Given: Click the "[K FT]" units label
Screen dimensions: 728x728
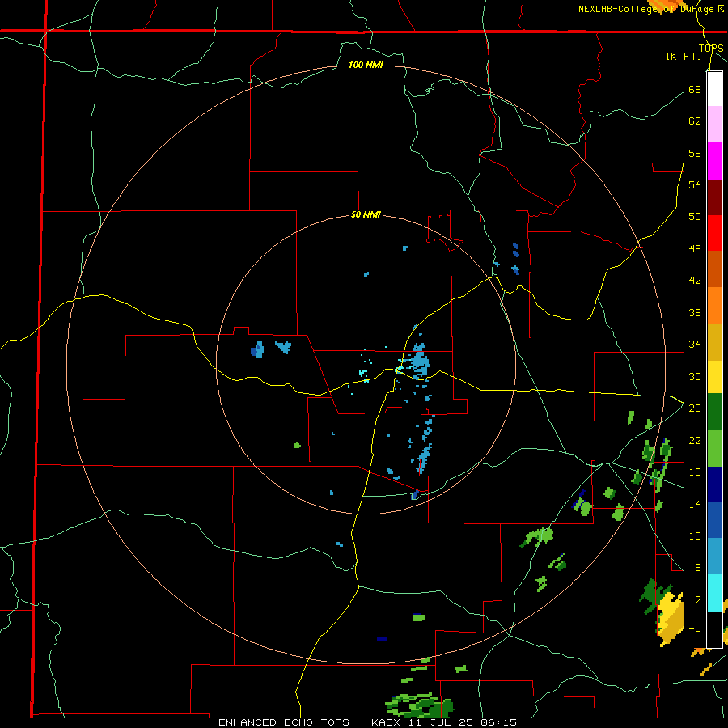Looking at the screenshot, I should point(684,56).
